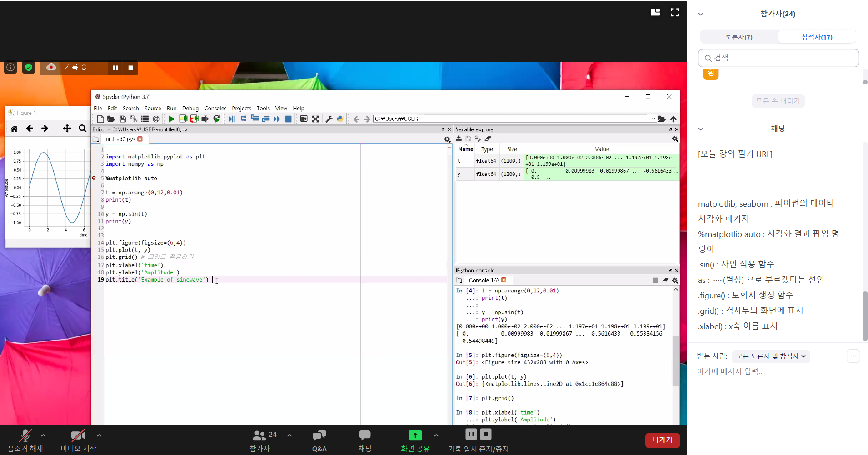The height and width of the screenshot is (455, 868).
Task: Collapse the 참가자(24) panel chevron
Action: pos(701,14)
